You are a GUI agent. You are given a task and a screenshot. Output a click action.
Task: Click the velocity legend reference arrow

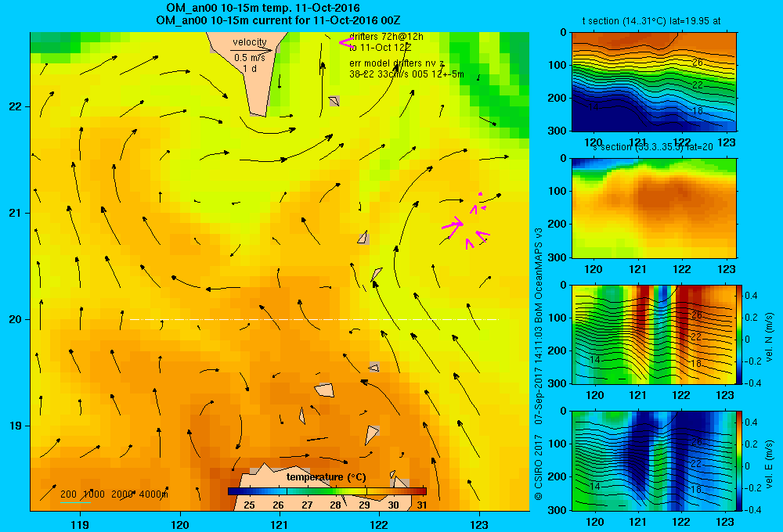pos(251,50)
